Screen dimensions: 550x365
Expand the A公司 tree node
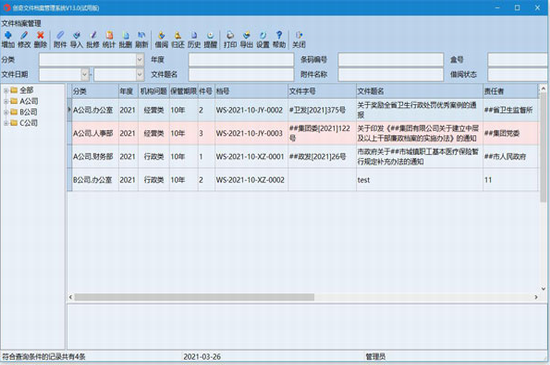[x=6, y=102]
